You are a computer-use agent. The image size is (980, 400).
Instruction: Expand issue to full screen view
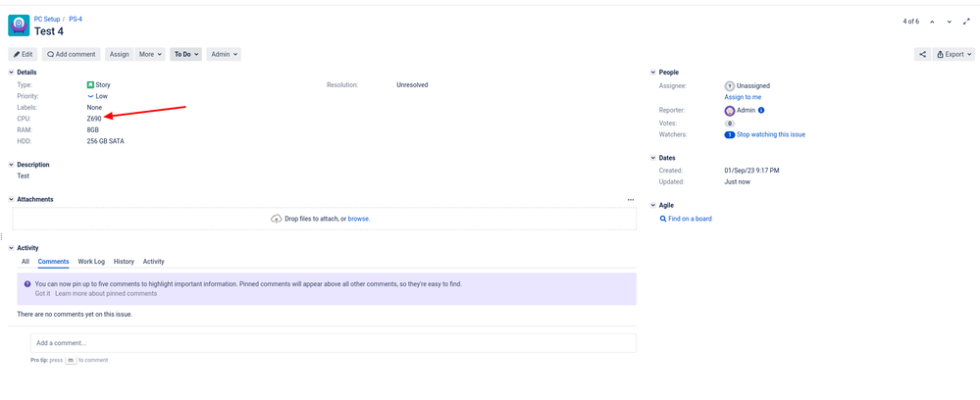(x=966, y=22)
